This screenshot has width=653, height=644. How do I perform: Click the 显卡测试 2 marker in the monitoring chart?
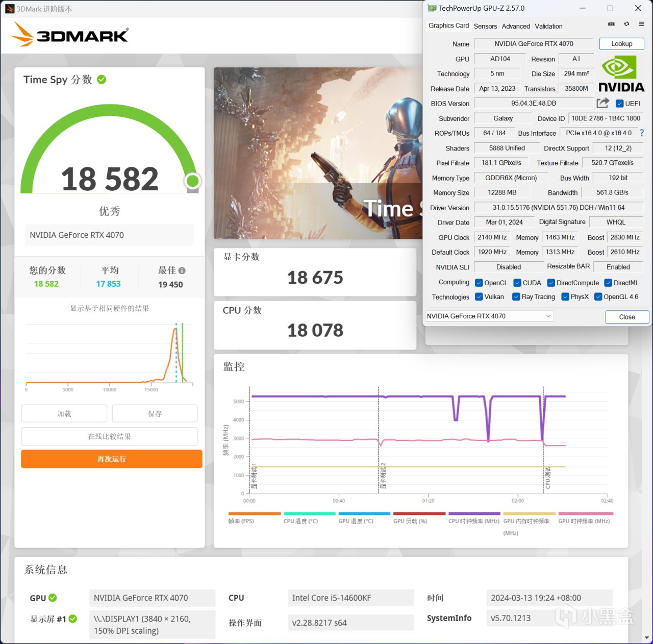383,476
